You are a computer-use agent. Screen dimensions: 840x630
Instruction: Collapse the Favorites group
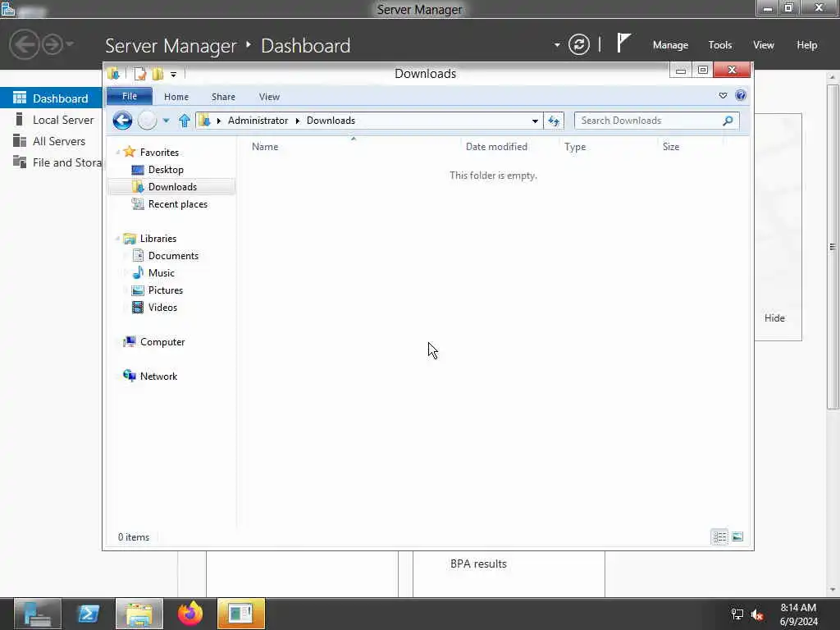[118, 153]
